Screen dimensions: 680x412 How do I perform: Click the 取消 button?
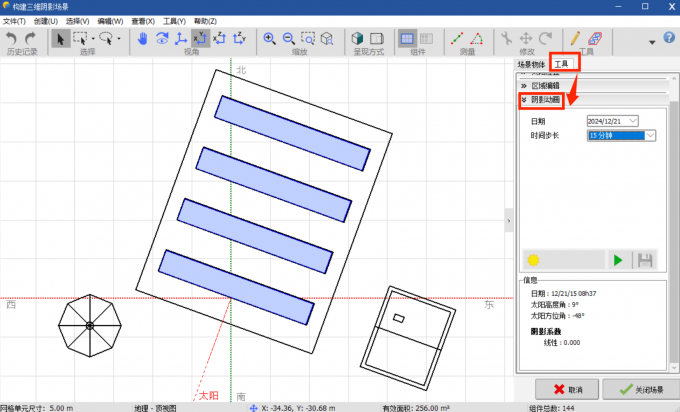point(566,388)
